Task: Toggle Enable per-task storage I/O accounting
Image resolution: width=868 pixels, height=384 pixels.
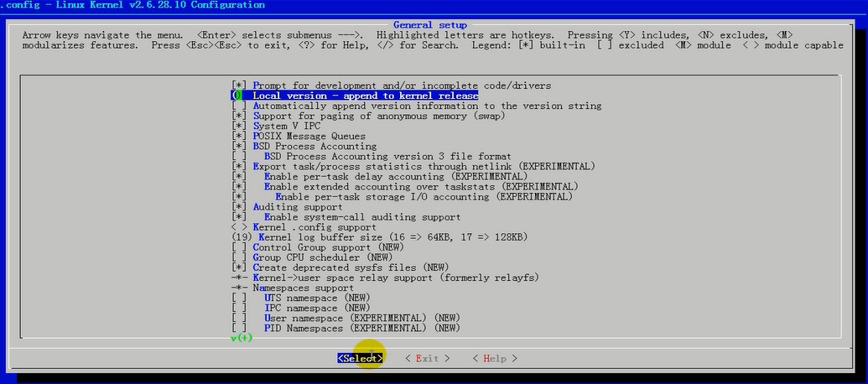Action: point(402,196)
